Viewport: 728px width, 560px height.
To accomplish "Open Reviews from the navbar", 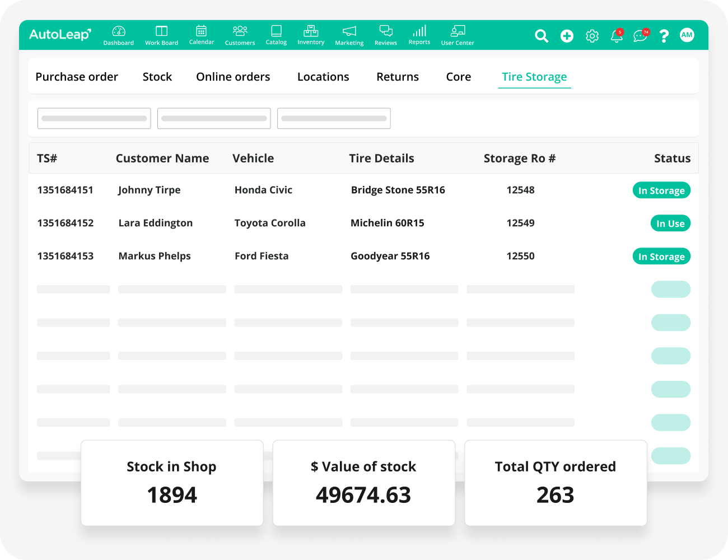I will [x=386, y=31].
